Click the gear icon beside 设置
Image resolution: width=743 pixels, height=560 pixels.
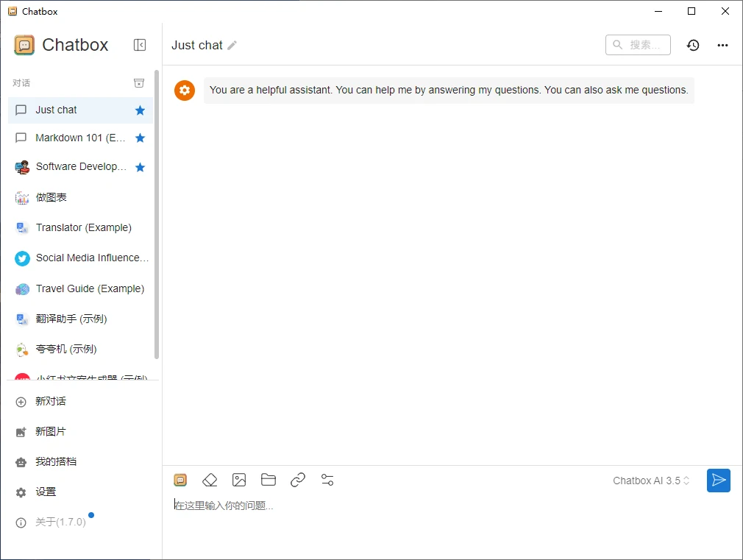click(21, 492)
